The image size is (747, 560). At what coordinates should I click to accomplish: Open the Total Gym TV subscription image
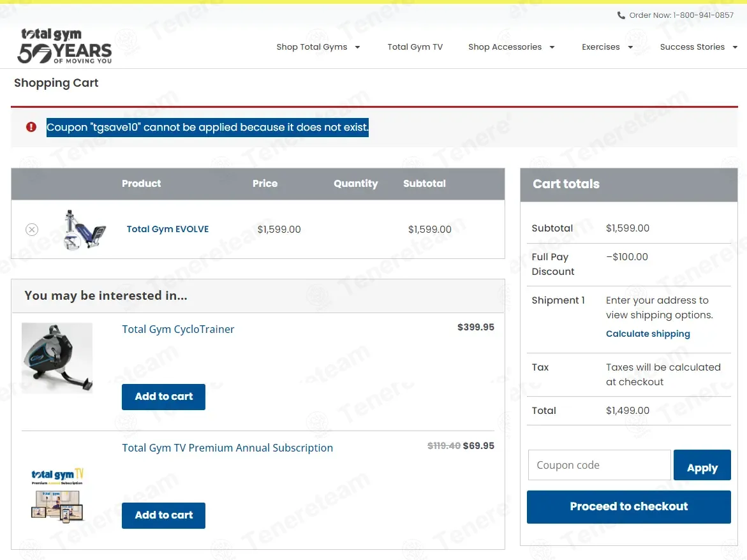[x=57, y=494]
